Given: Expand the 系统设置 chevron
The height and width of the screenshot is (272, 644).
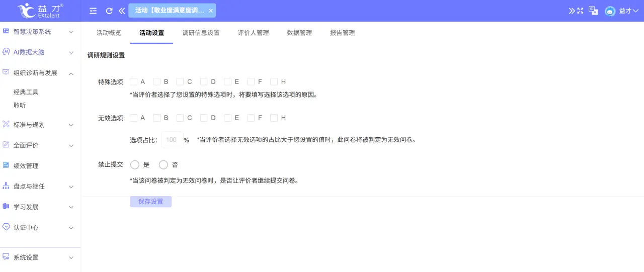Looking at the screenshot, I should point(71,258).
